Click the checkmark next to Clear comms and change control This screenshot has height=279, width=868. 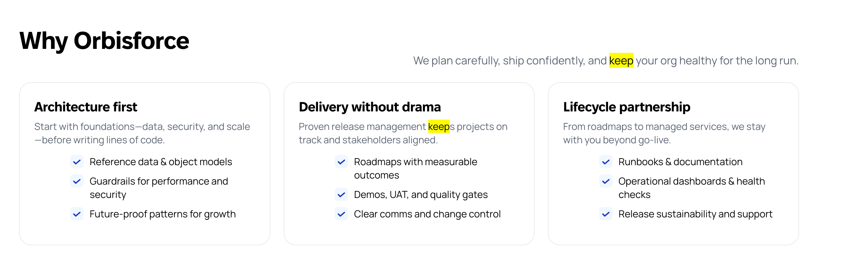(x=341, y=214)
